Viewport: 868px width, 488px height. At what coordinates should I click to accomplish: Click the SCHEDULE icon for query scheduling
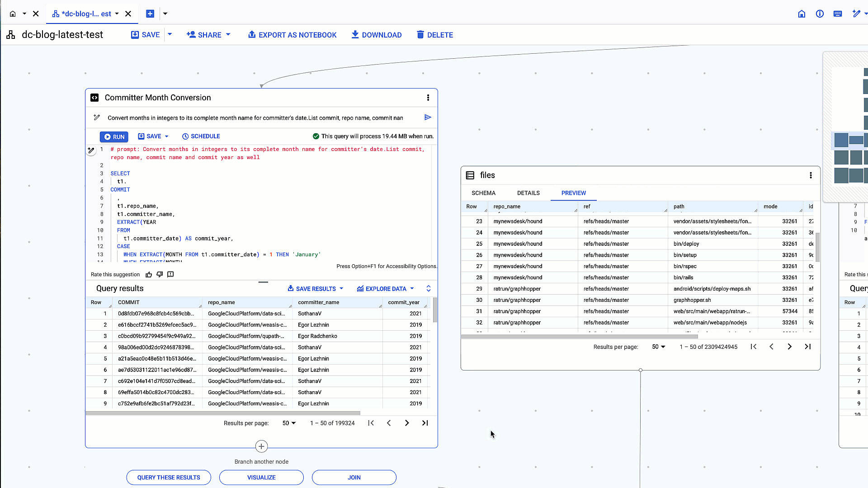pos(185,136)
